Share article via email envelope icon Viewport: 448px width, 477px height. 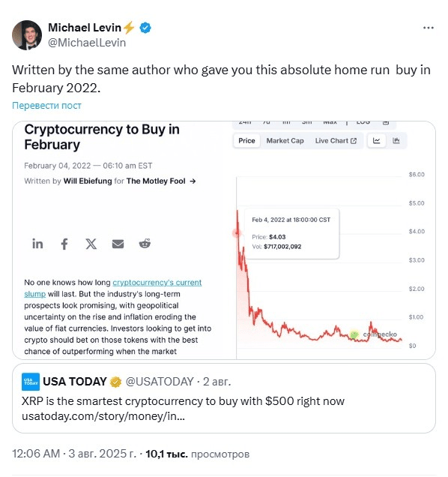click(118, 244)
